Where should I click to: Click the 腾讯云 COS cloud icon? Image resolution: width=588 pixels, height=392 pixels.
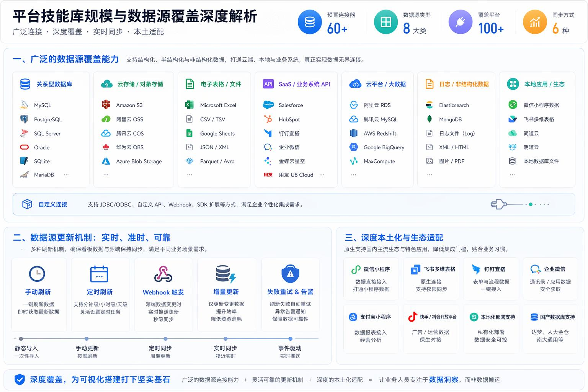pos(106,133)
